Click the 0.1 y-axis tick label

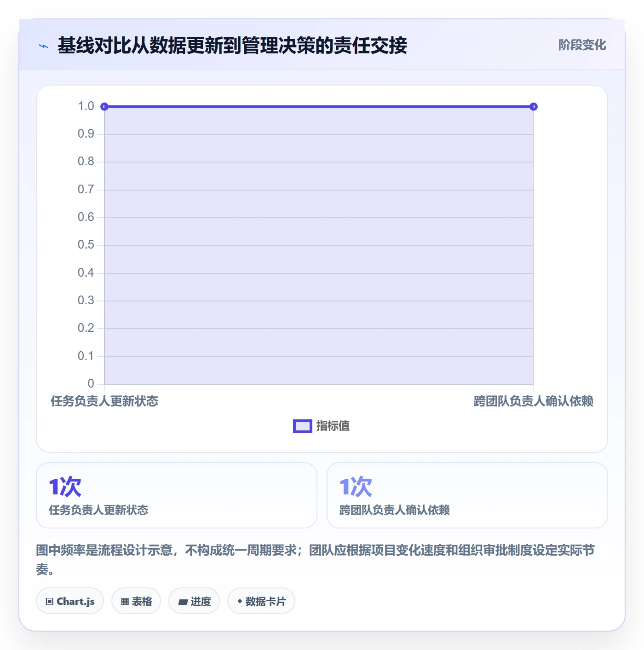[86, 356]
